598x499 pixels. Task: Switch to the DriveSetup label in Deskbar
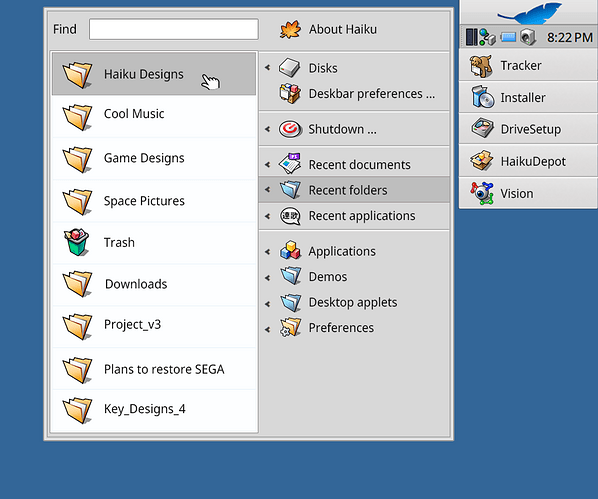[x=531, y=129]
